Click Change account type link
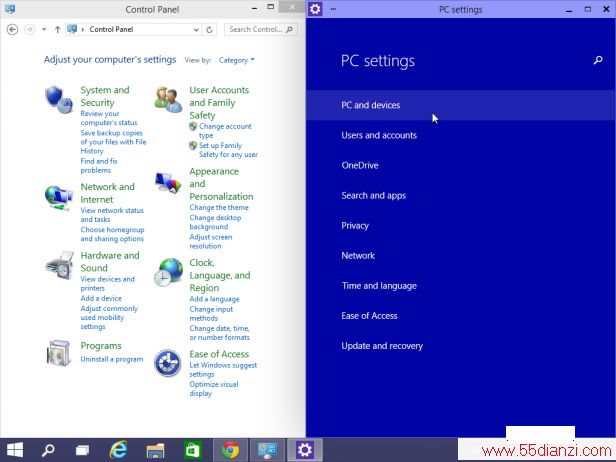 [x=225, y=131]
